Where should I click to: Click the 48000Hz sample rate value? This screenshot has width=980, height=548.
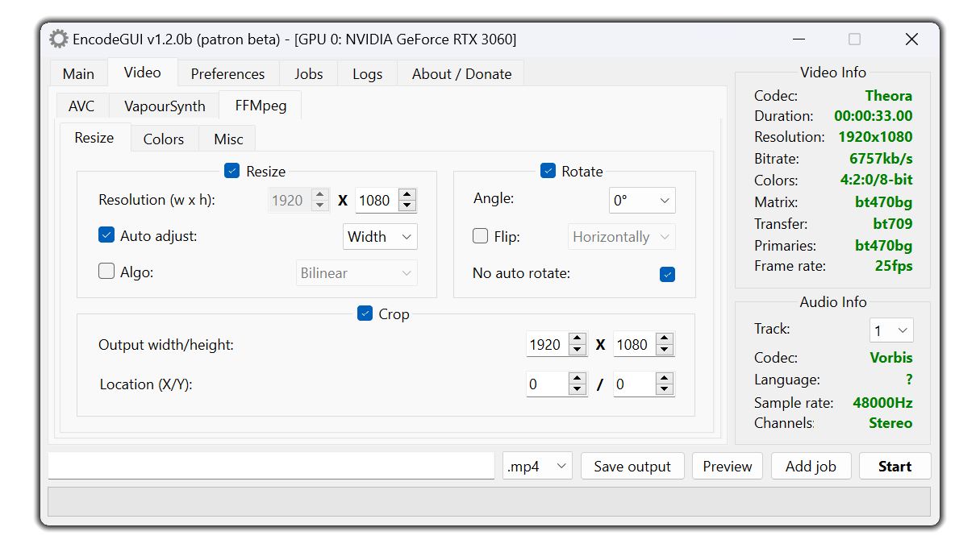[882, 402]
